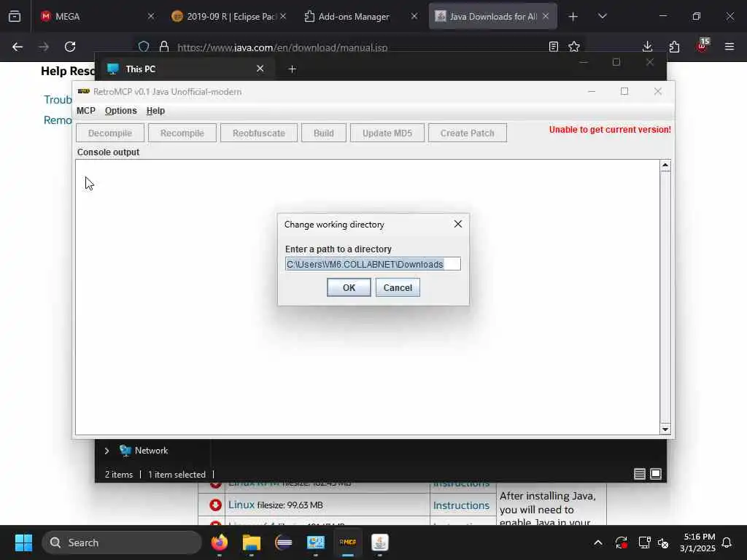Switch File Explorer to details view

tap(639, 474)
